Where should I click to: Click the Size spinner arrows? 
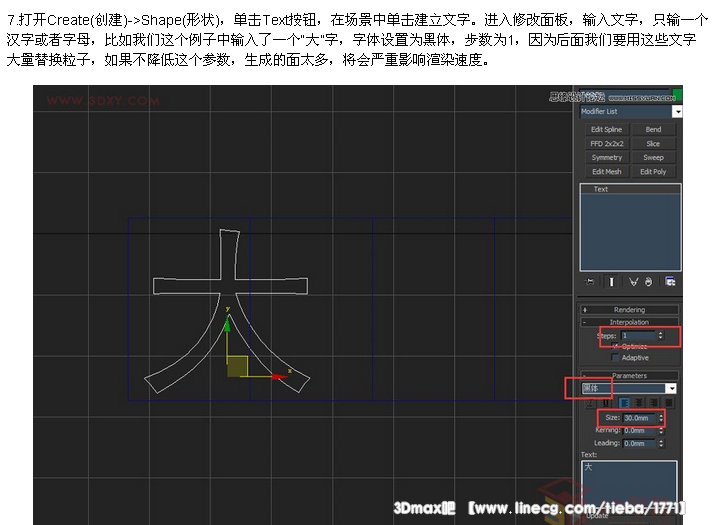point(661,418)
